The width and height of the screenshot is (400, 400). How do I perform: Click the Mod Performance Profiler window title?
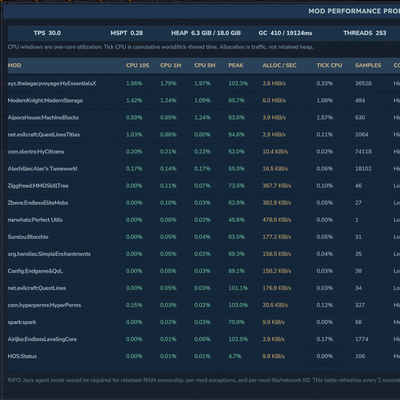(x=354, y=11)
